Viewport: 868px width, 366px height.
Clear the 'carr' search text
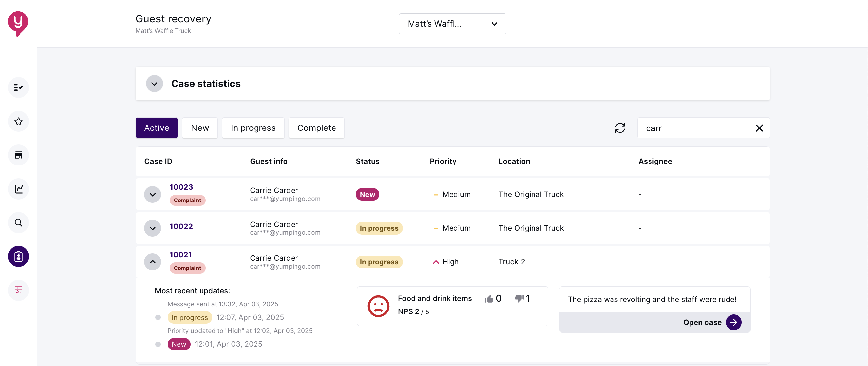(x=759, y=128)
